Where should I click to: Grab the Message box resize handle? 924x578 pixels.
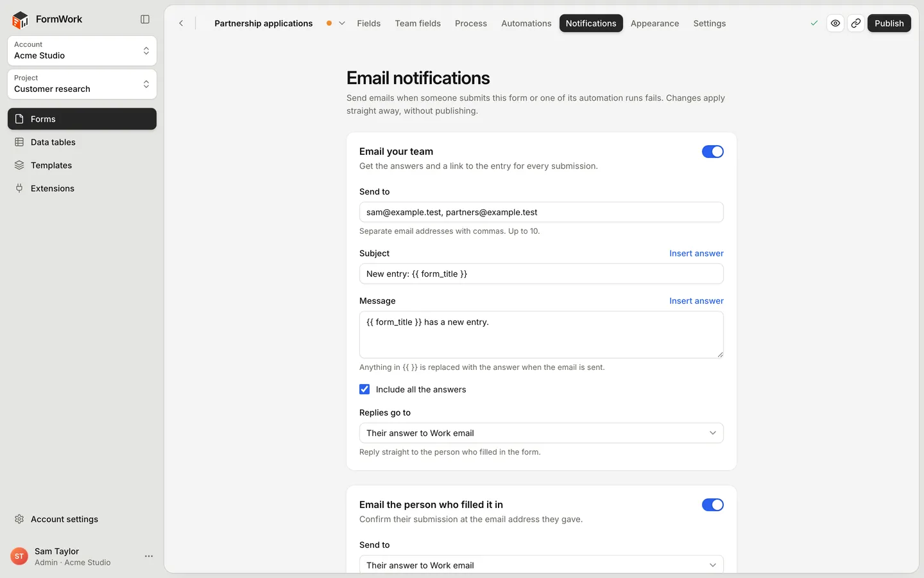pos(720,355)
